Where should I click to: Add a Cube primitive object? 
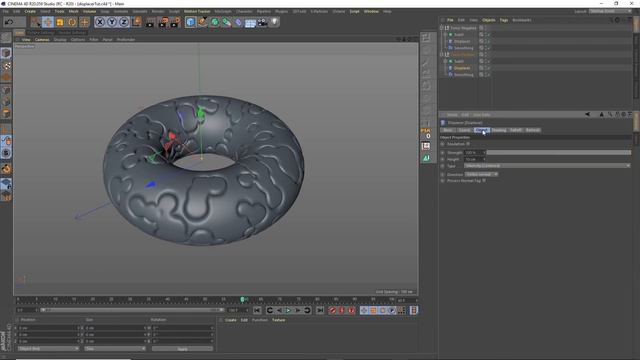pos(190,22)
